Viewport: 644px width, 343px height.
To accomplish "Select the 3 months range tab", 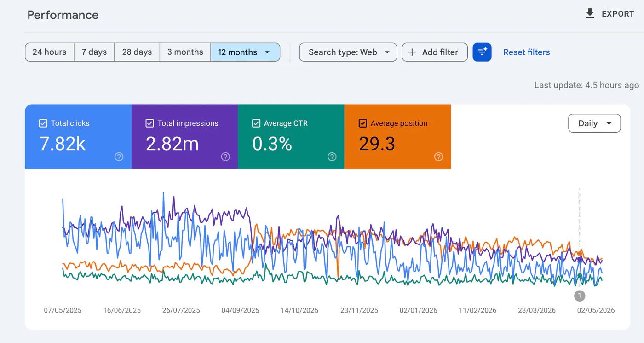I will click(185, 52).
